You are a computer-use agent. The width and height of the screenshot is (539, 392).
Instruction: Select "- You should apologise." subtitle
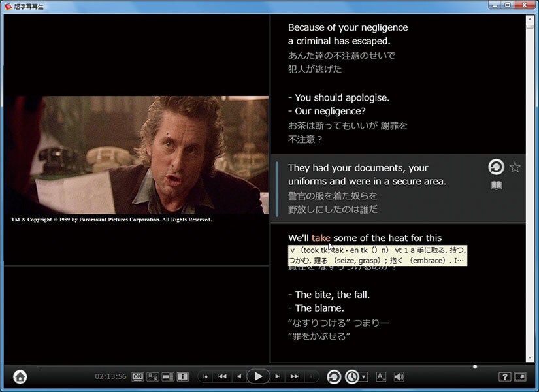pyautogui.click(x=338, y=97)
